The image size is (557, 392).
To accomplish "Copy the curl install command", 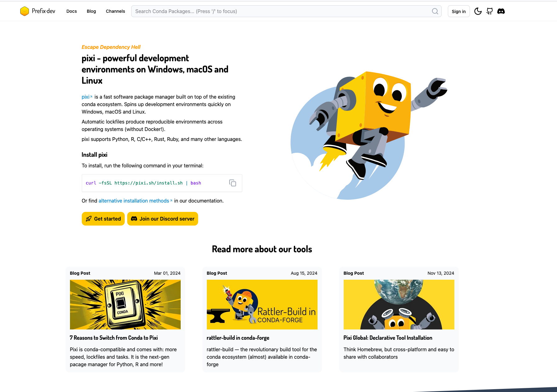I will (233, 183).
